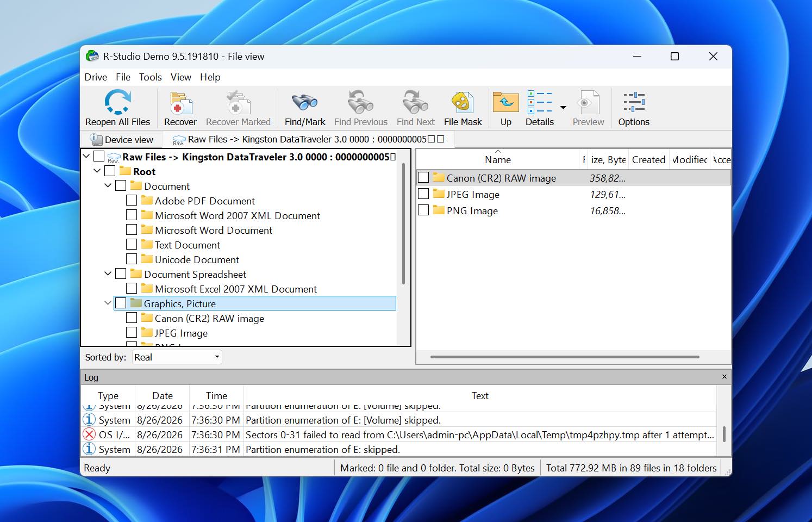This screenshot has width=812, height=522.
Task: Click the Find Next toolbar icon
Action: 415,102
